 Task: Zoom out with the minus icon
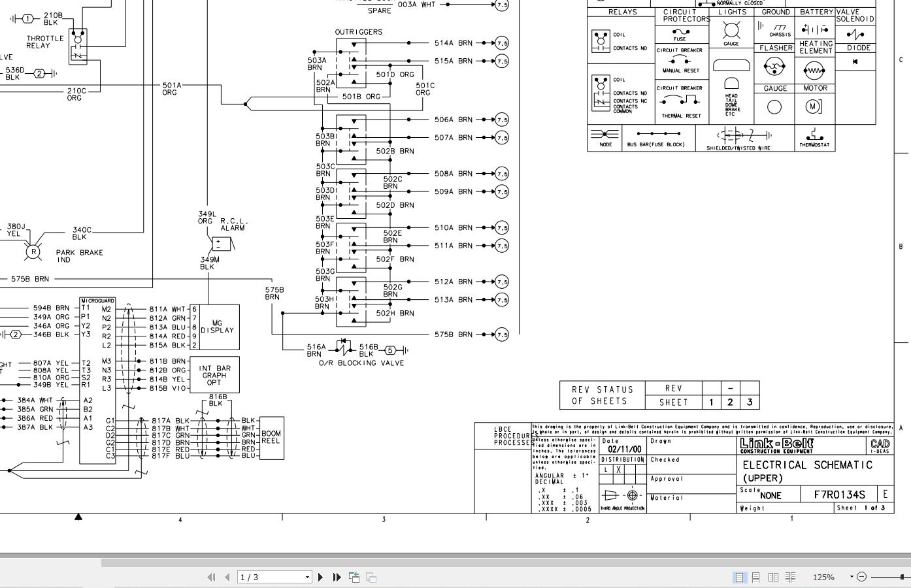point(861,577)
